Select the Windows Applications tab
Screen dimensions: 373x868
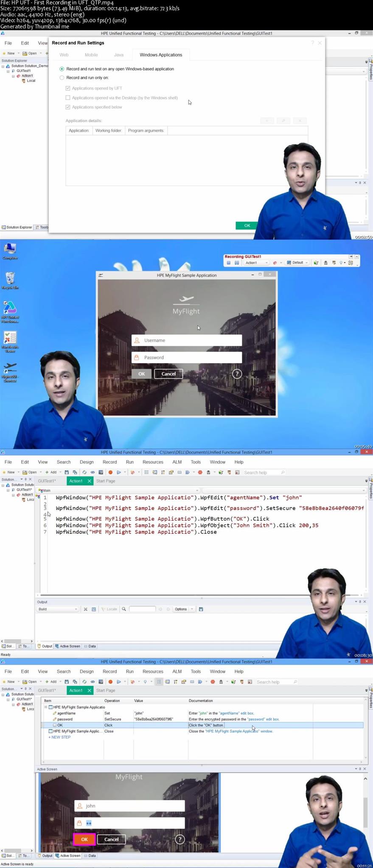click(161, 55)
